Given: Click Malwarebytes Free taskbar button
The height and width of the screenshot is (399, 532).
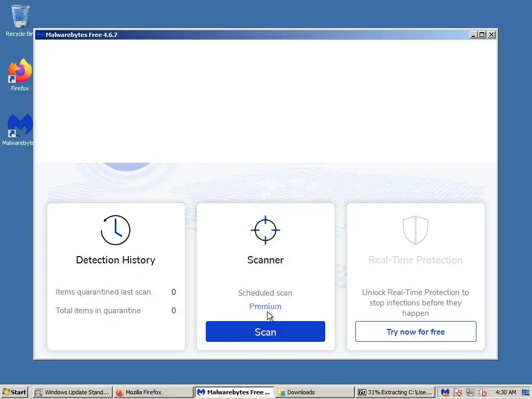Looking at the screenshot, I should [234, 392].
